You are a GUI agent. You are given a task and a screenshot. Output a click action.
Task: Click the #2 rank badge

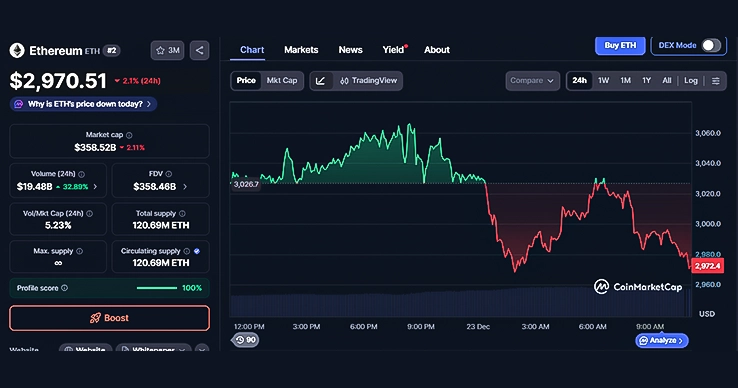pyautogui.click(x=112, y=50)
